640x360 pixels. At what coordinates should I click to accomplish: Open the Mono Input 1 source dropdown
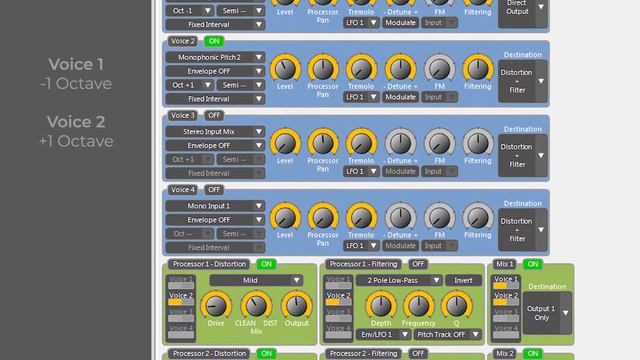coord(215,206)
